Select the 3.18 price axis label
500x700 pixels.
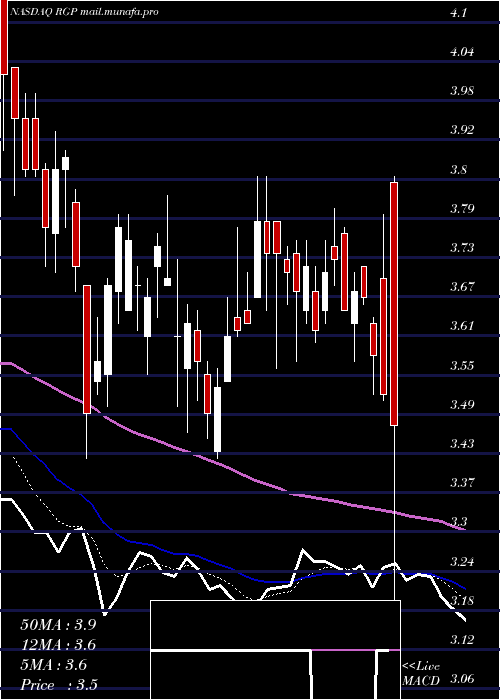click(462, 600)
